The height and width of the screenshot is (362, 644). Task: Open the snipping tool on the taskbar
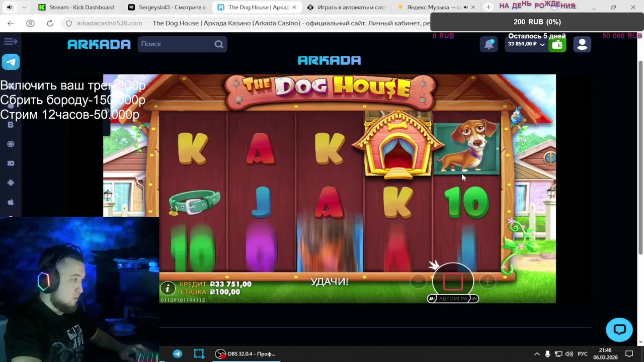click(x=199, y=354)
